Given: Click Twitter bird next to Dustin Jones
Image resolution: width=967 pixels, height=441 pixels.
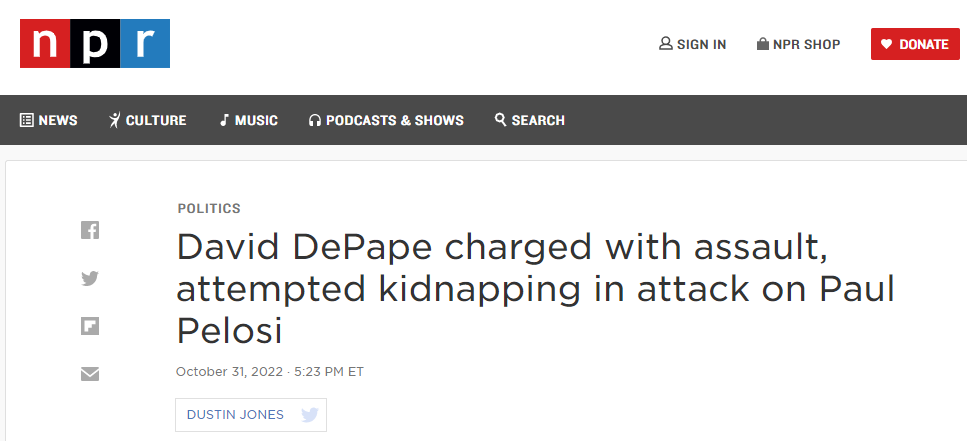Looking at the screenshot, I should [309, 414].
